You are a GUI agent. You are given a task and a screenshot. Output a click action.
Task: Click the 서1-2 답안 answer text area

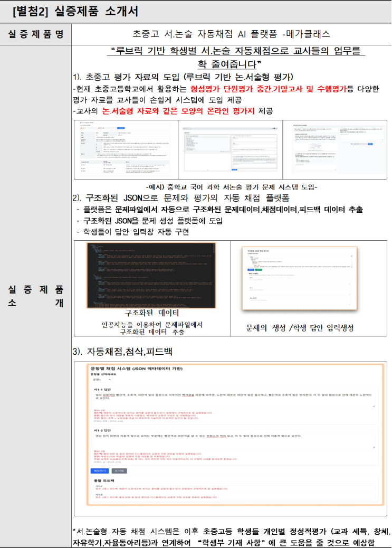coord(235,441)
